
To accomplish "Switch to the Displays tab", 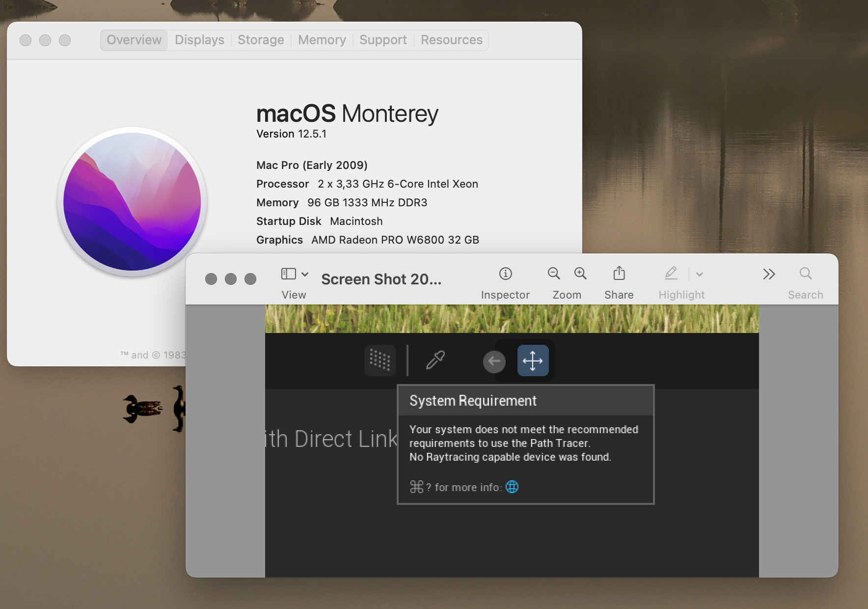I will [199, 40].
